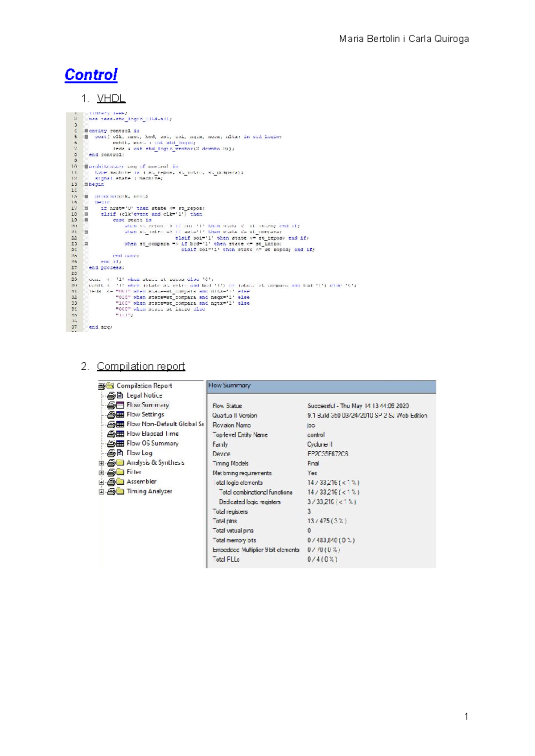Click the '9.1 Build 350' version value
This screenshot has width=535, height=756.
point(367,416)
